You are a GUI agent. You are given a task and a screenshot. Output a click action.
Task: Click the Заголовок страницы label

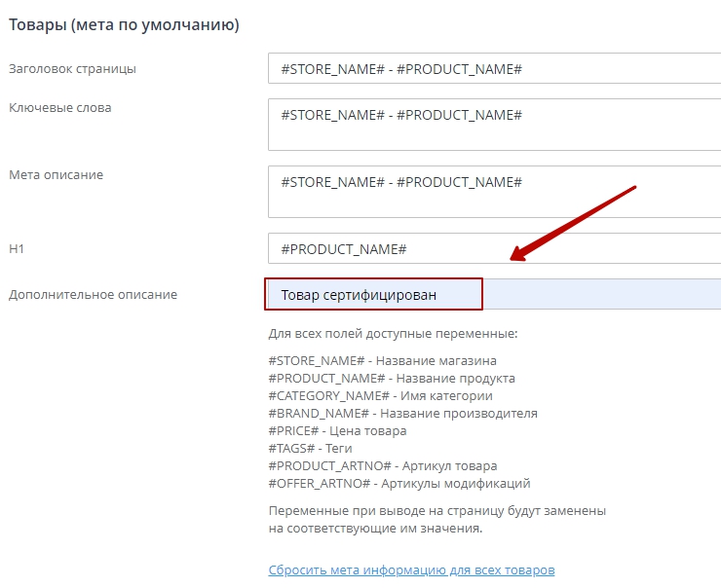point(72,69)
